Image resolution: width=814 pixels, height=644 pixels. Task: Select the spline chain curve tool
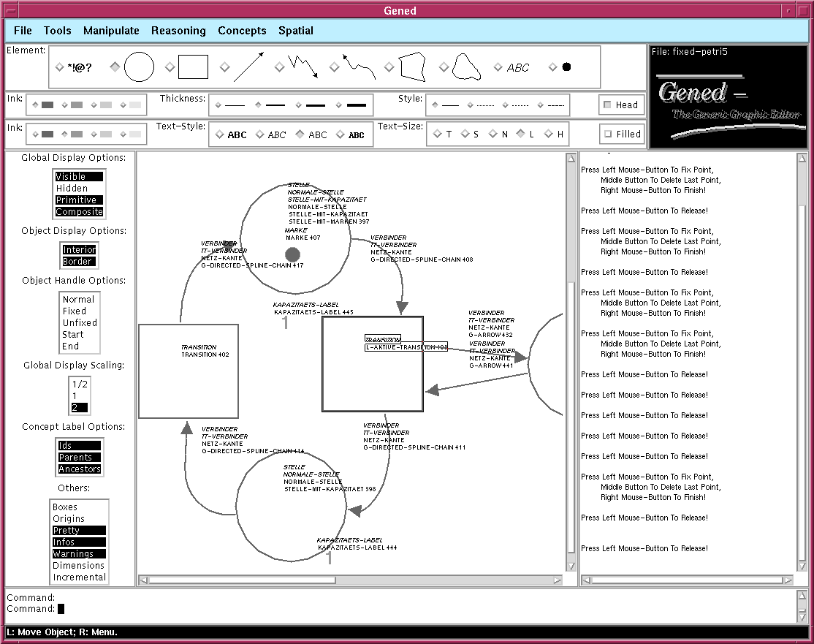358,67
